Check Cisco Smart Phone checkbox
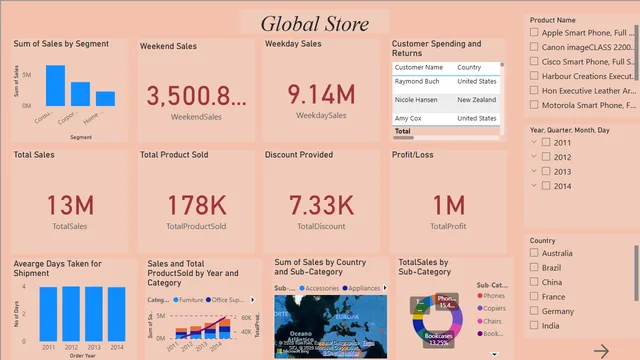The image size is (640, 360). (x=534, y=61)
